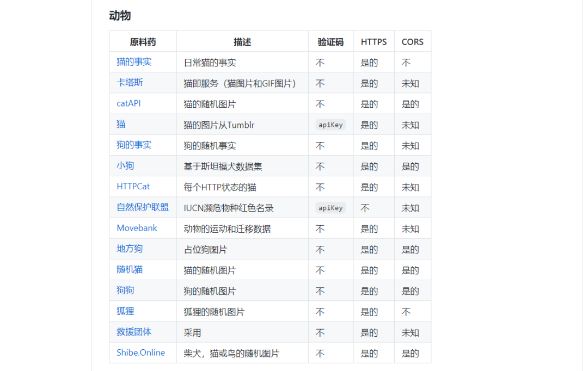588x371 pixels.
Task: Click HTTPS value 不 in 自然保护联盟 row
Action: coord(365,208)
